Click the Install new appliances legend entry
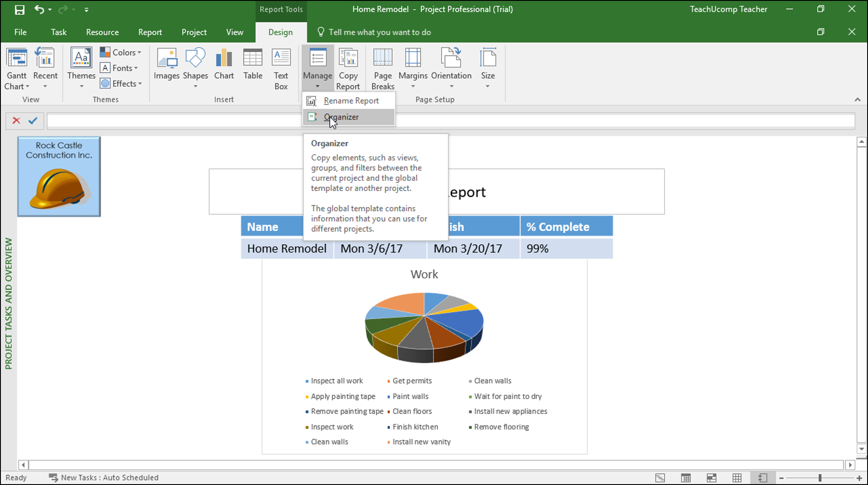The height and width of the screenshot is (485, 868). point(508,411)
